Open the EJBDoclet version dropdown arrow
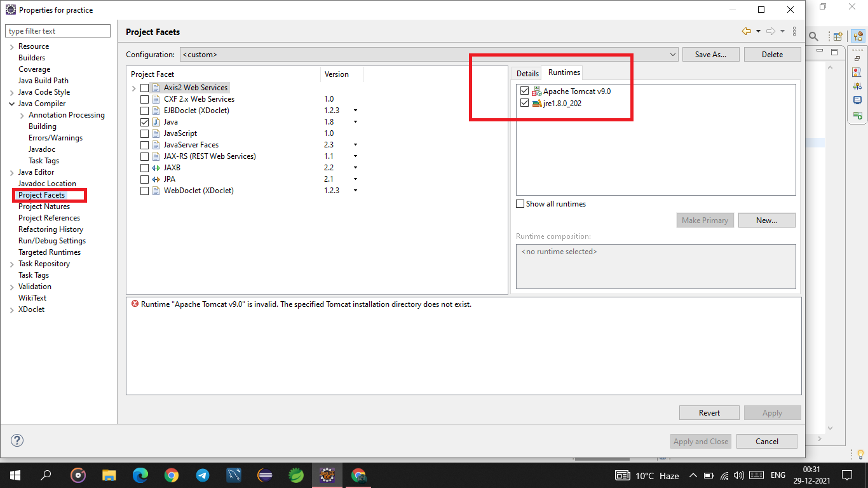868x488 pixels. point(355,111)
